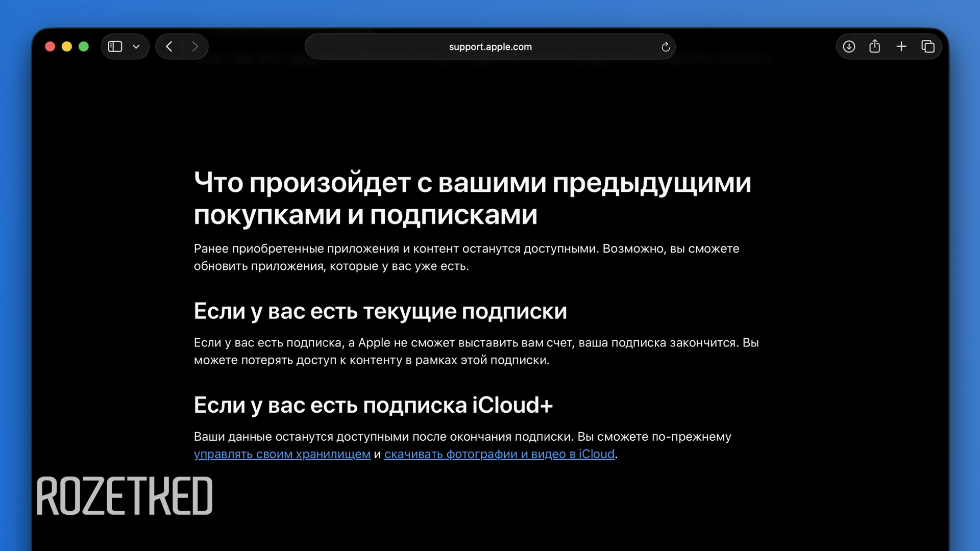Click the "Если у вас есть подписка iCloud+" heading

373,405
